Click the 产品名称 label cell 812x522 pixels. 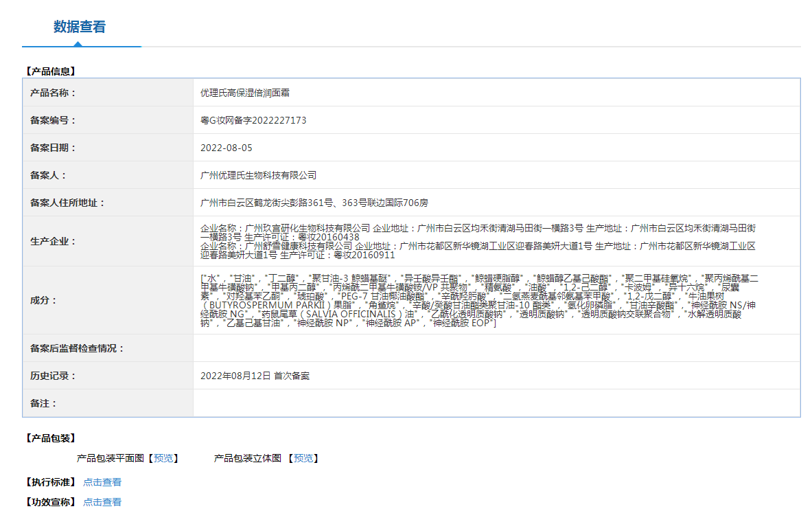(108, 93)
